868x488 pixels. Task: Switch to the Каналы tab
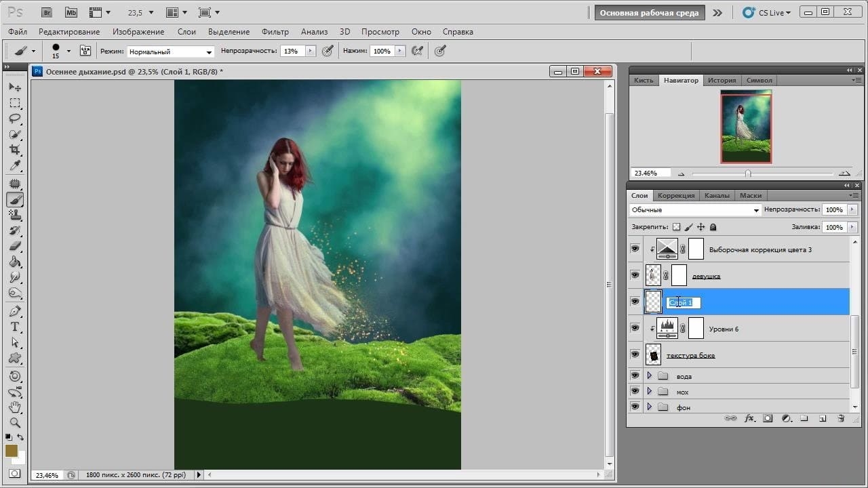tap(717, 195)
